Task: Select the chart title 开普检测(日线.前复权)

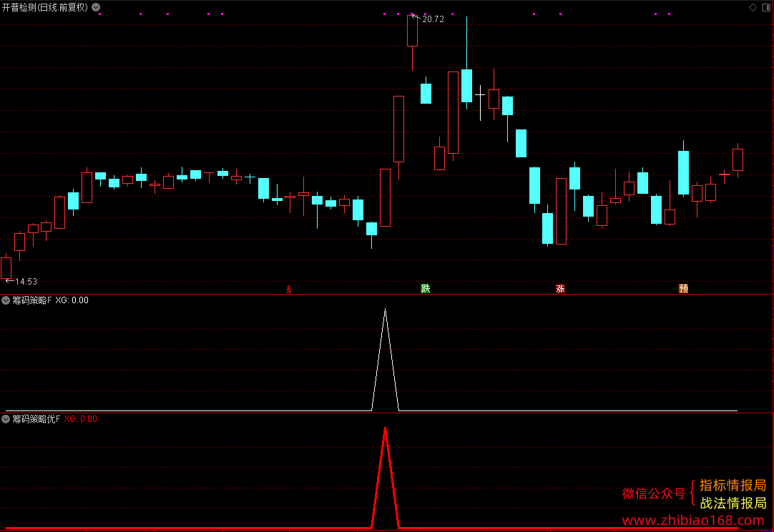Action: 45,7
